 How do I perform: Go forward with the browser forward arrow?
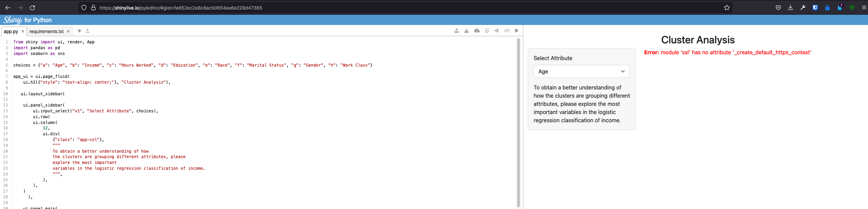tap(20, 8)
